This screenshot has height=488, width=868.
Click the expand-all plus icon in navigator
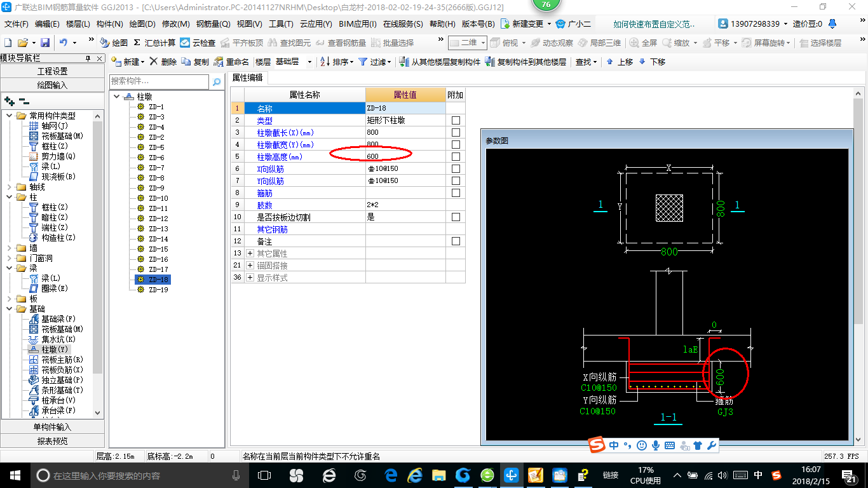click(x=10, y=100)
